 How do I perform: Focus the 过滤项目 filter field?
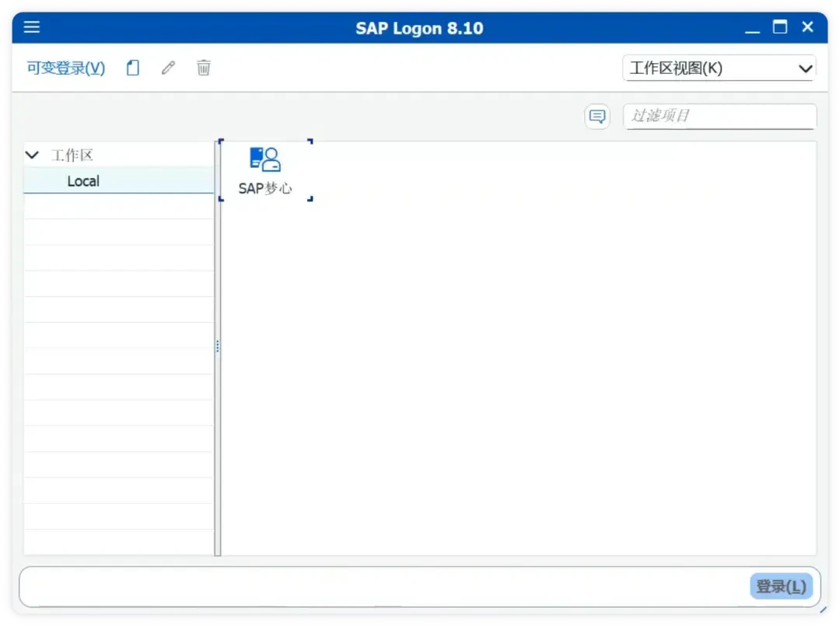coord(719,116)
